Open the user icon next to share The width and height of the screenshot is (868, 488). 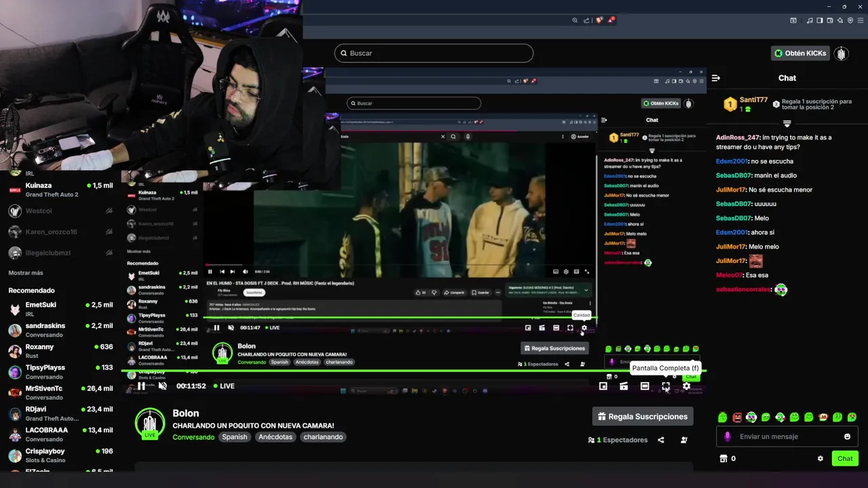(684, 440)
